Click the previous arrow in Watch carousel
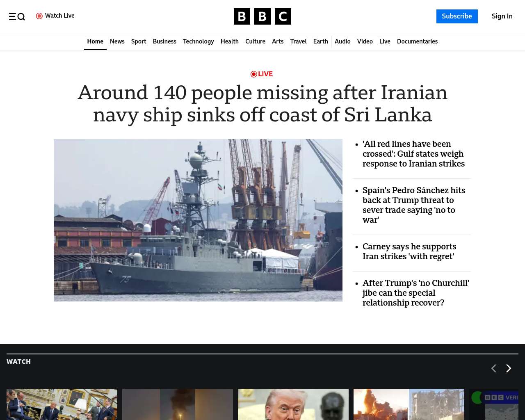This screenshot has width=525, height=420. (x=494, y=368)
